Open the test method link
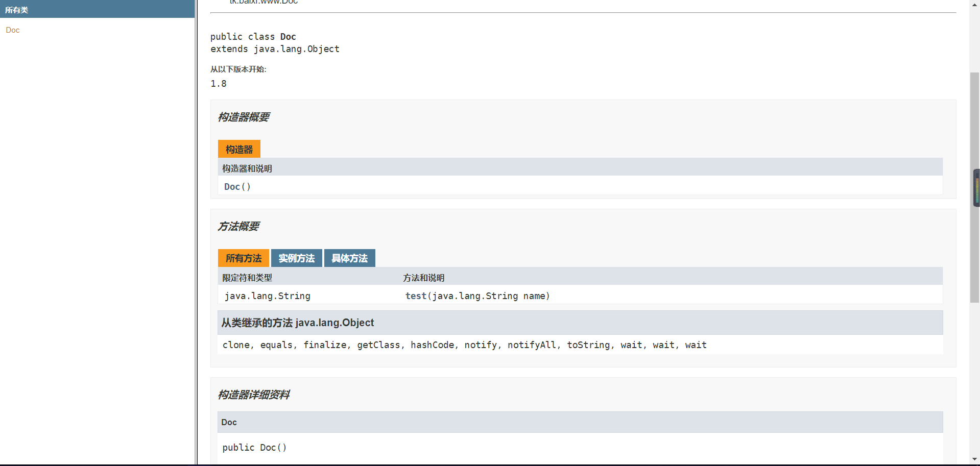The height and width of the screenshot is (466, 980). (416, 296)
